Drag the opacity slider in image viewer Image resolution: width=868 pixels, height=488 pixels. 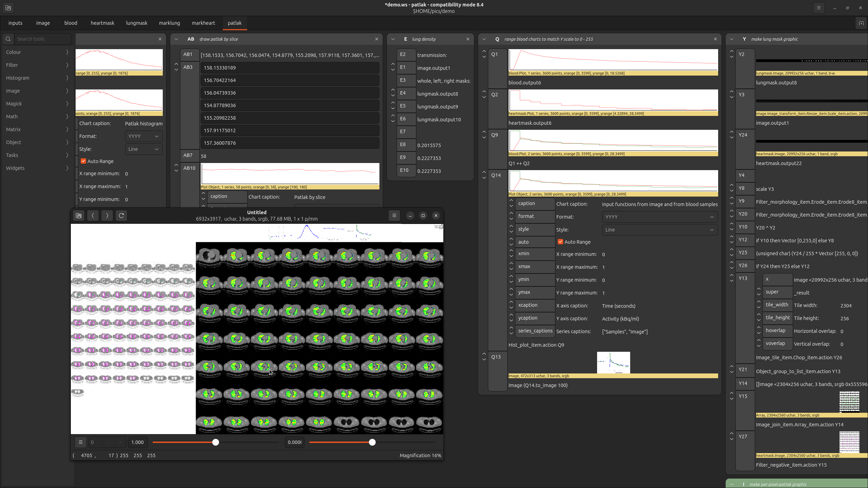[215, 442]
